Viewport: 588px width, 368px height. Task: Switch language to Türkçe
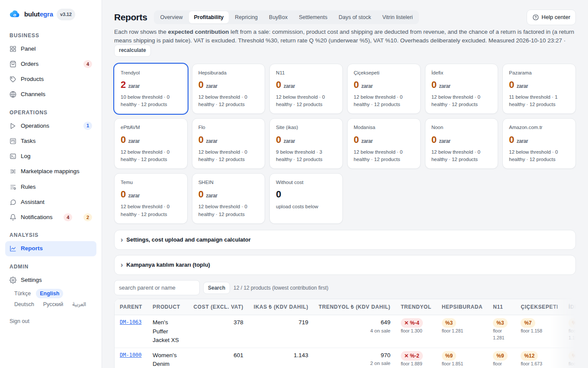[x=22, y=294]
